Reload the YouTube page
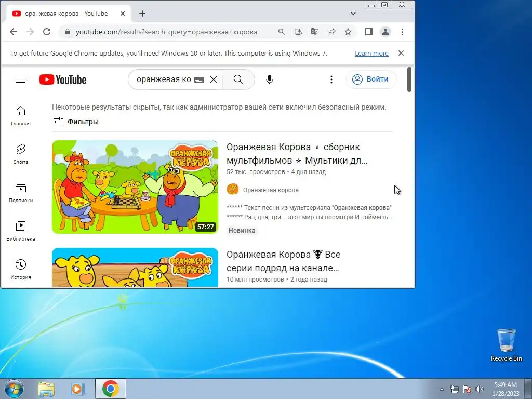The height and width of the screenshot is (399, 532). coord(46,32)
